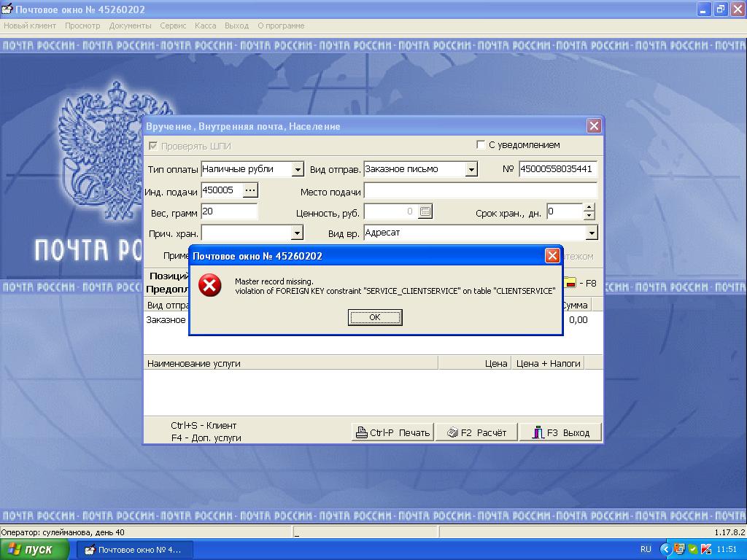Viewport: 747px width, 560px height.
Task: Click the Ctrl+S - Клиент hint text
Action: pos(204,425)
